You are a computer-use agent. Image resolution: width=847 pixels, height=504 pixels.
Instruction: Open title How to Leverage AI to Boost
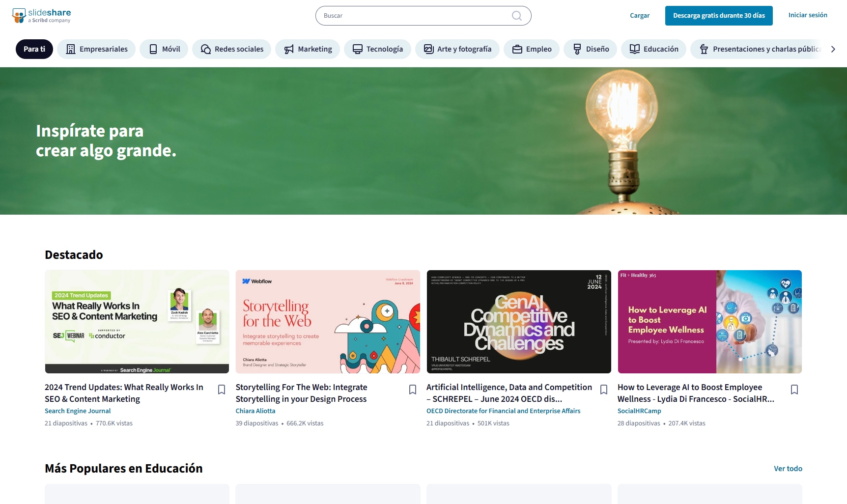click(x=696, y=393)
